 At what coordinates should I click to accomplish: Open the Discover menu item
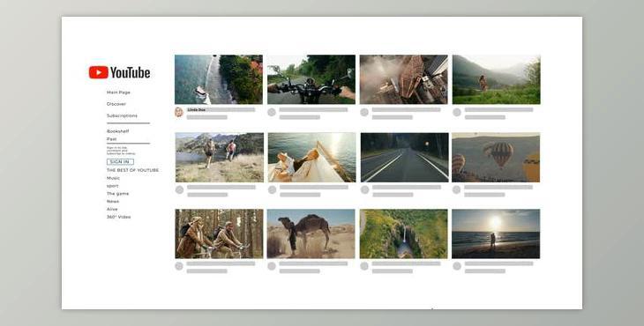116,104
